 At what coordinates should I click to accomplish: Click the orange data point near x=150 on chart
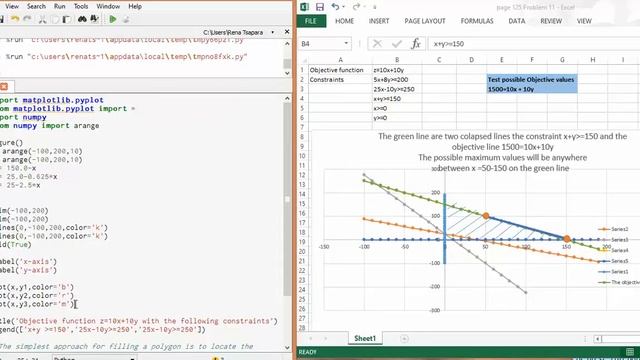(567, 239)
